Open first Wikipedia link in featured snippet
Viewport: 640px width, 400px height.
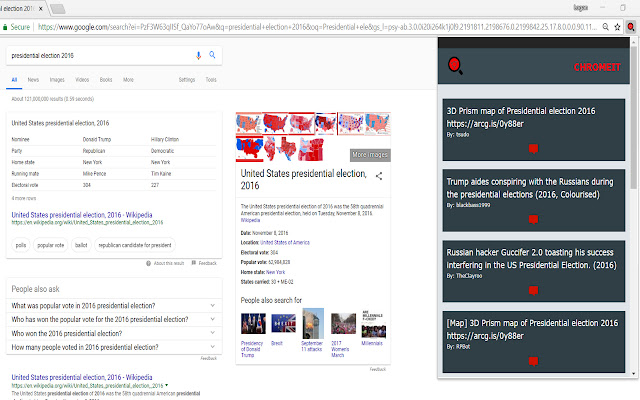coord(82,215)
